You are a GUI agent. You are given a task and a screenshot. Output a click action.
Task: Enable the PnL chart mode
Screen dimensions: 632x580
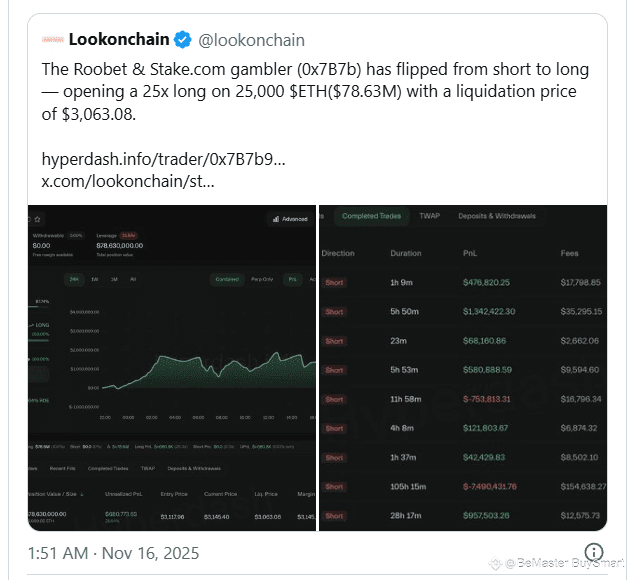[291, 279]
